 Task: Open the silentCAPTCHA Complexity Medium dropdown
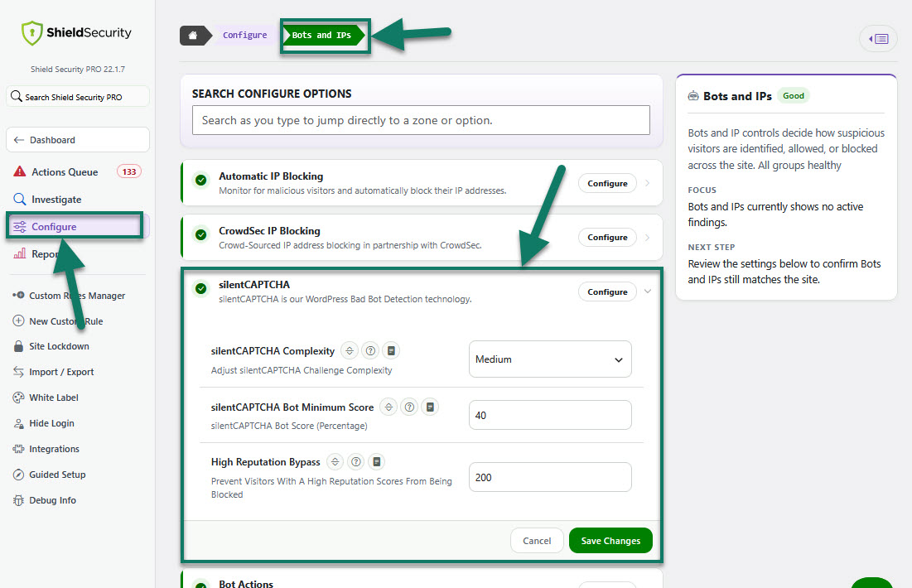pos(550,359)
